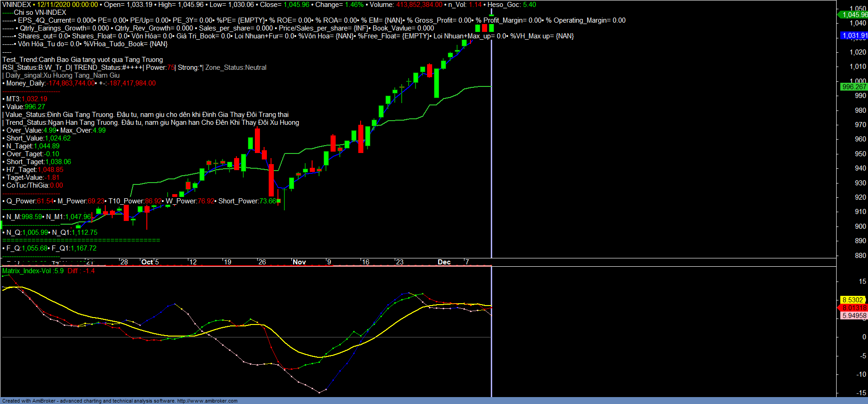
Task: Click the 1,000 level on price axis
Action: click(x=858, y=81)
